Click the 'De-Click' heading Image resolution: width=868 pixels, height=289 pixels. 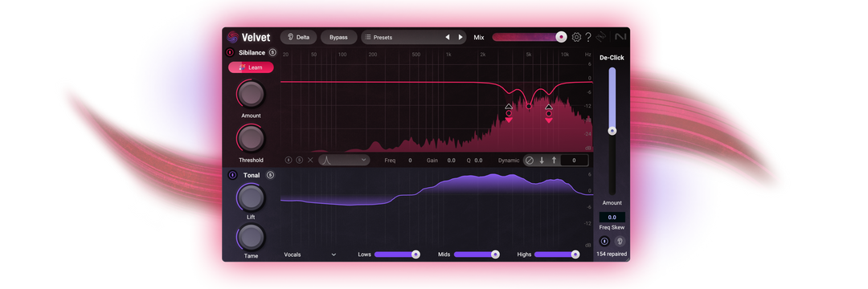(x=612, y=58)
